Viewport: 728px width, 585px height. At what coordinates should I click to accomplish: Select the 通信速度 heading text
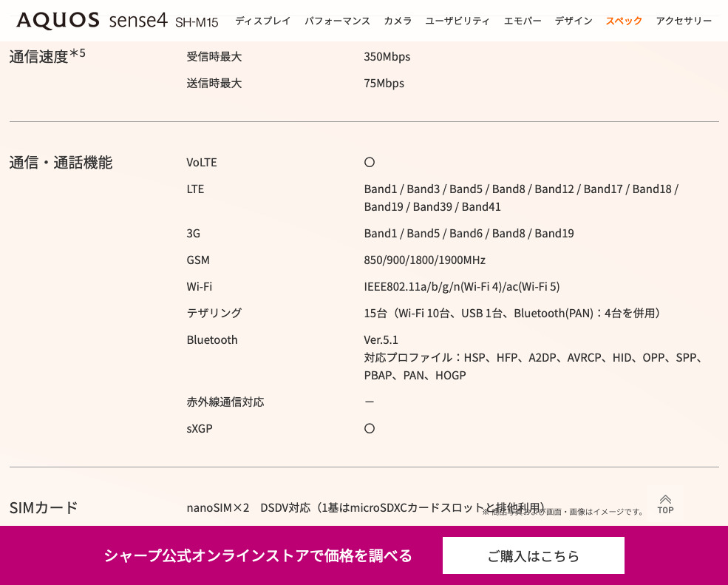[47, 56]
